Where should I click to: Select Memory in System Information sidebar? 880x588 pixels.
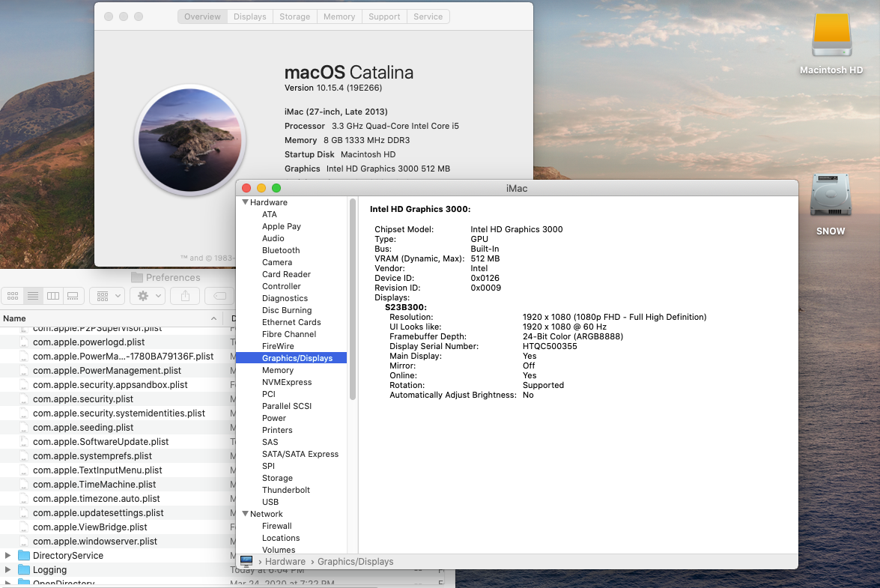(x=277, y=370)
